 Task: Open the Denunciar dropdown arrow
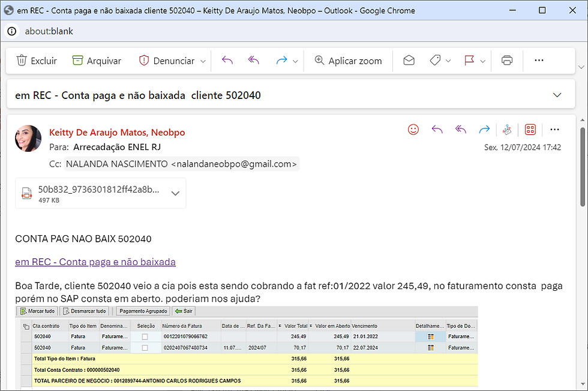203,61
